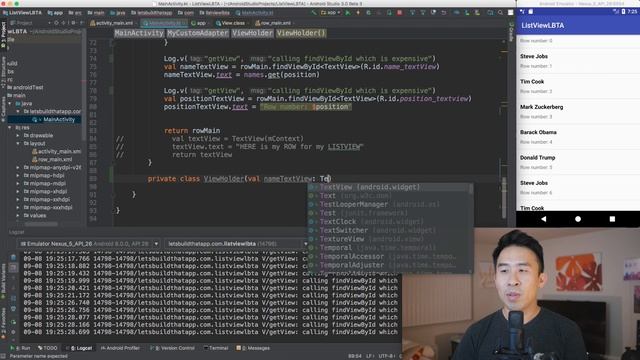The image size is (640, 360).
Task: Expand the mipmap-hdpi folder arrow
Action: tap(18, 176)
